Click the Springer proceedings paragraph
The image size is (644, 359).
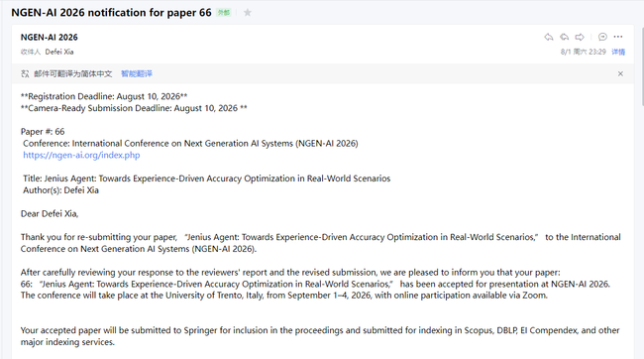click(320, 336)
